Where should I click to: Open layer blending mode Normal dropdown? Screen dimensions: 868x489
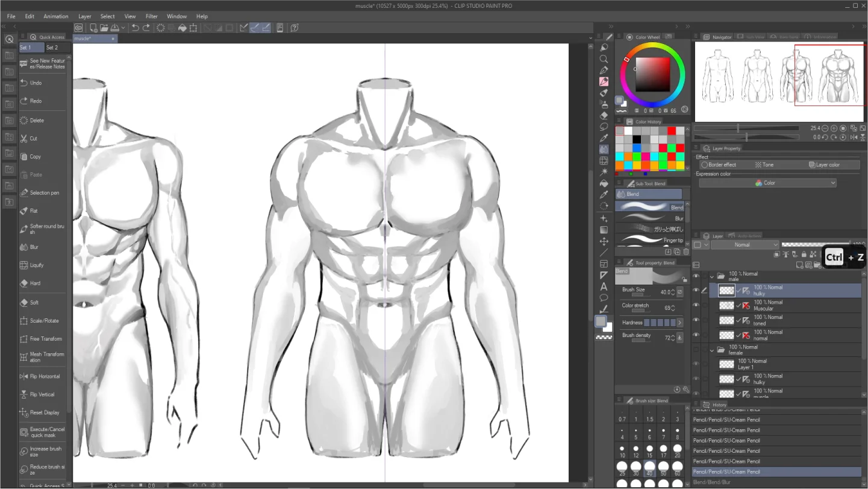point(745,245)
